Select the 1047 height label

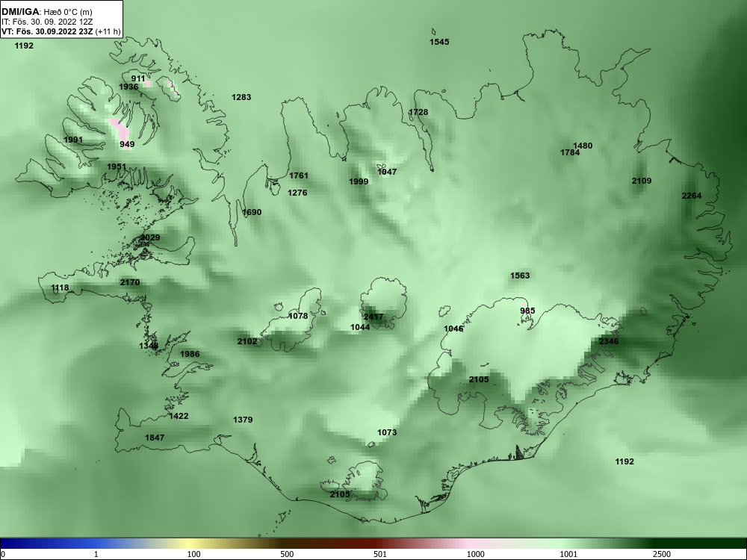(x=387, y=172)
